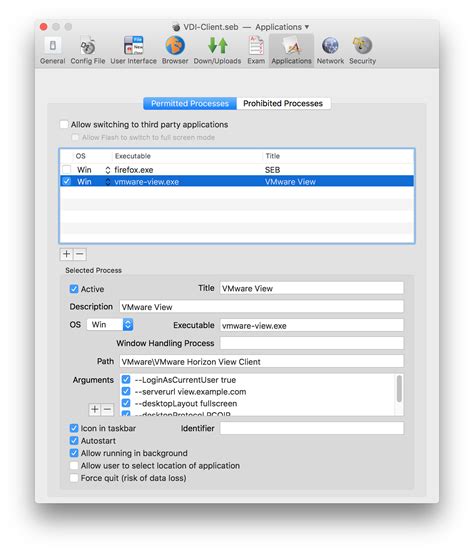The height and width of the screenshot is (553, 474).
Task: Toggle the Autostart checkbox
Action: pos(74,440)
